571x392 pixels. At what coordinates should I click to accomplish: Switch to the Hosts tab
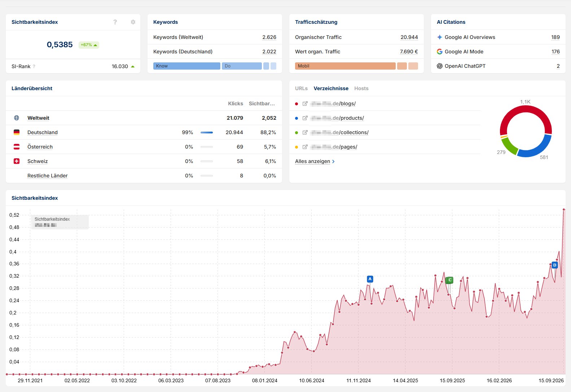(x=361, y=88)
